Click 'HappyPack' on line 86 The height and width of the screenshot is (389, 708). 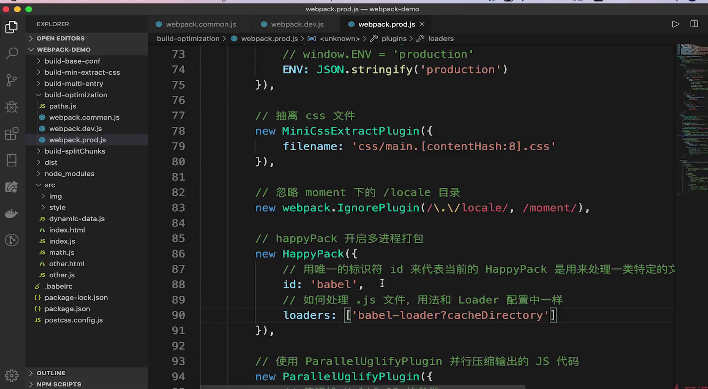[313, 254]
